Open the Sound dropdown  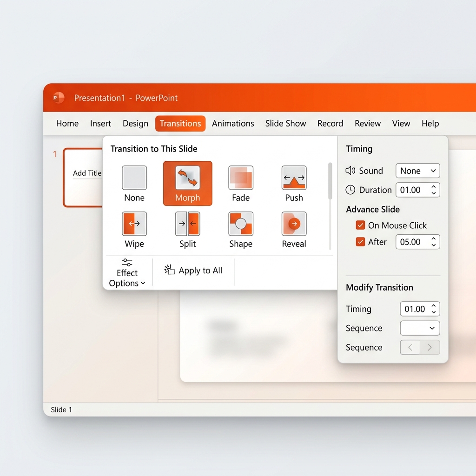418,171
